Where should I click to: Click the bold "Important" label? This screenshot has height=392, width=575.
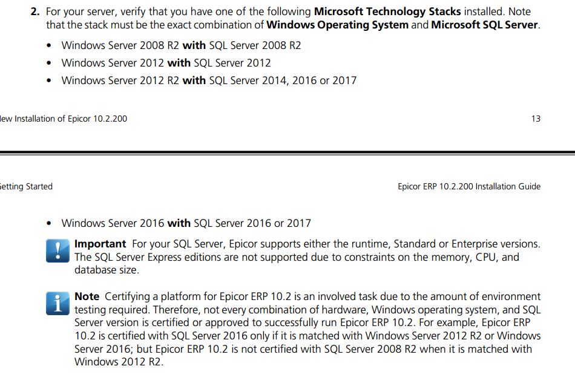[100, 244]
